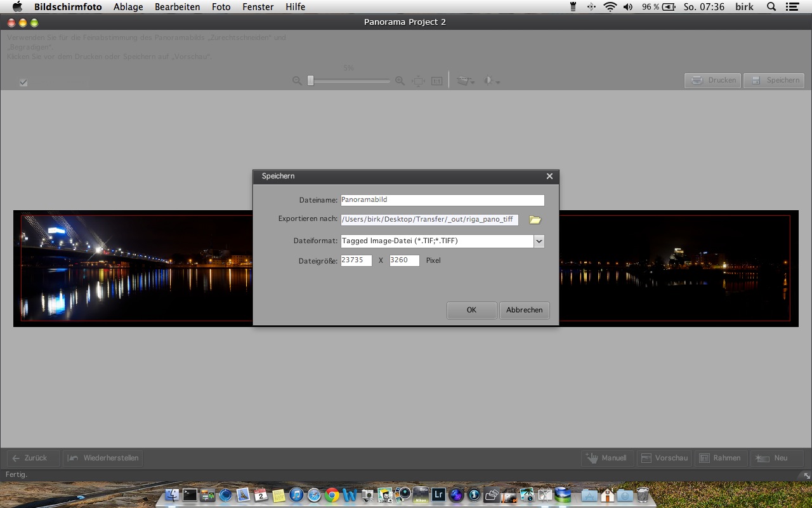Close the Speichern dialog with X
Screen dimensions: 812x508
[549, 177]
